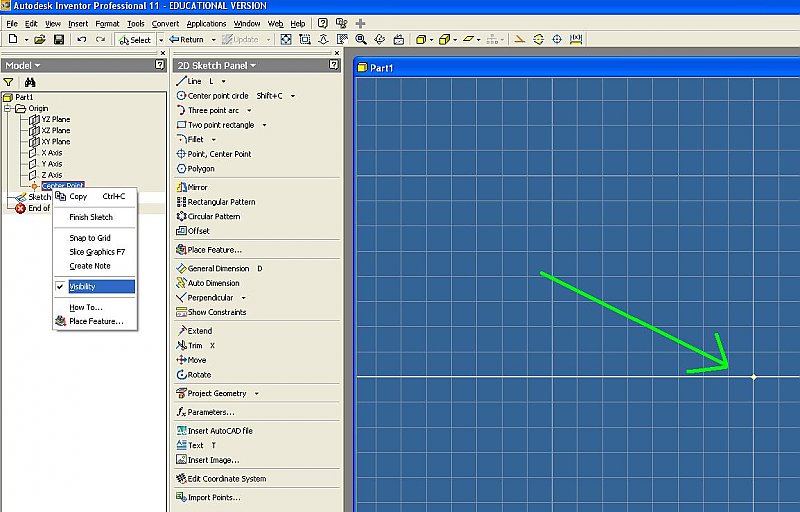
Task: Click the Save disk icon in toolbar
Action: (x=59, y=40)
